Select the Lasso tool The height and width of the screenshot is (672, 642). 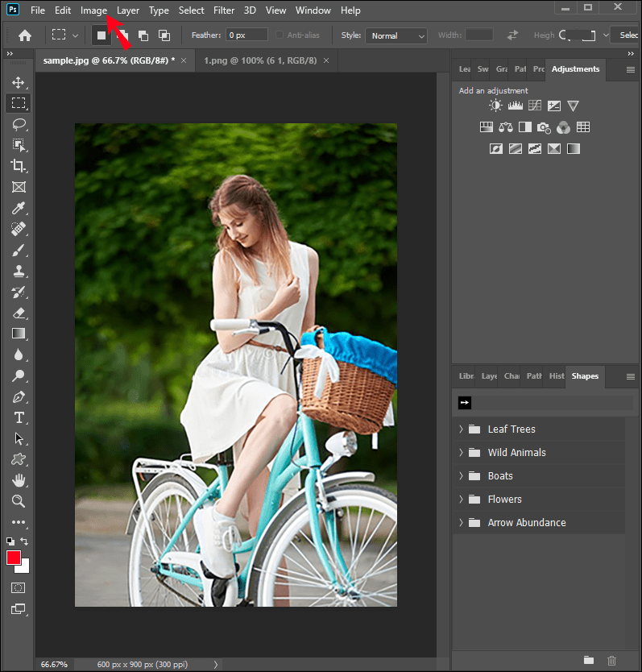coord(19,124)
